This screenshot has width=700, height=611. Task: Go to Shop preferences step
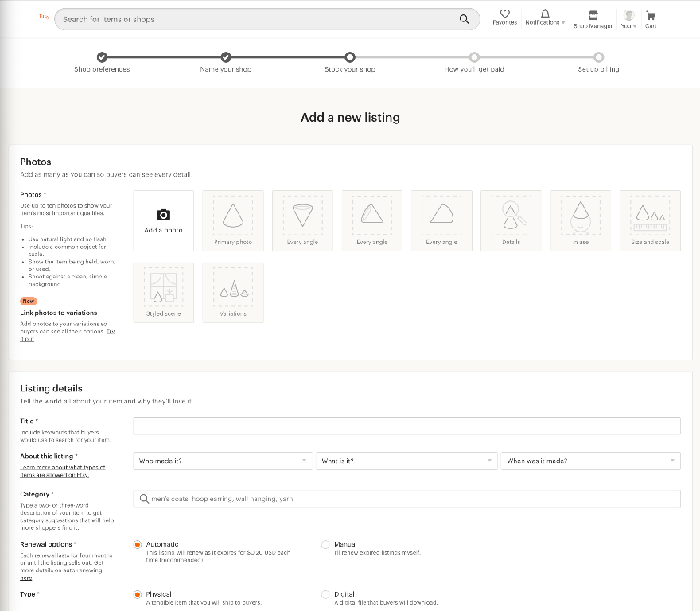click(x=102, y=69)
